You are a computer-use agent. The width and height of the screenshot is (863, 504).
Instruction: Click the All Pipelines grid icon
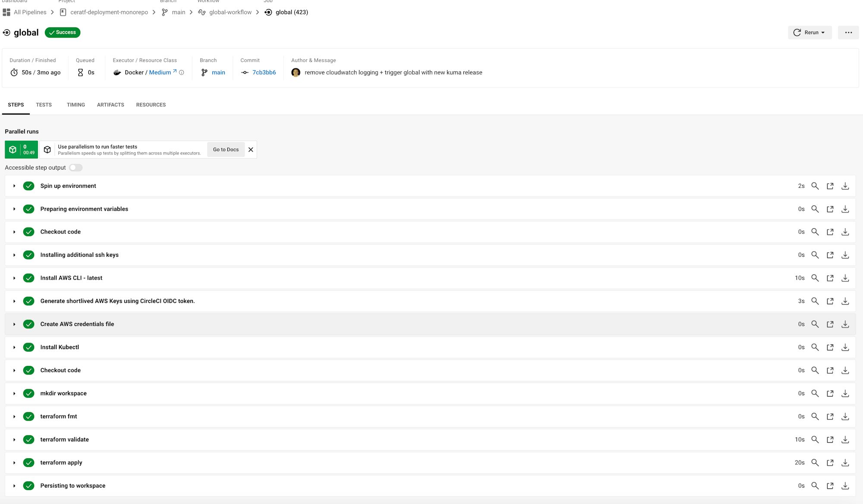(x=6, y=12)
